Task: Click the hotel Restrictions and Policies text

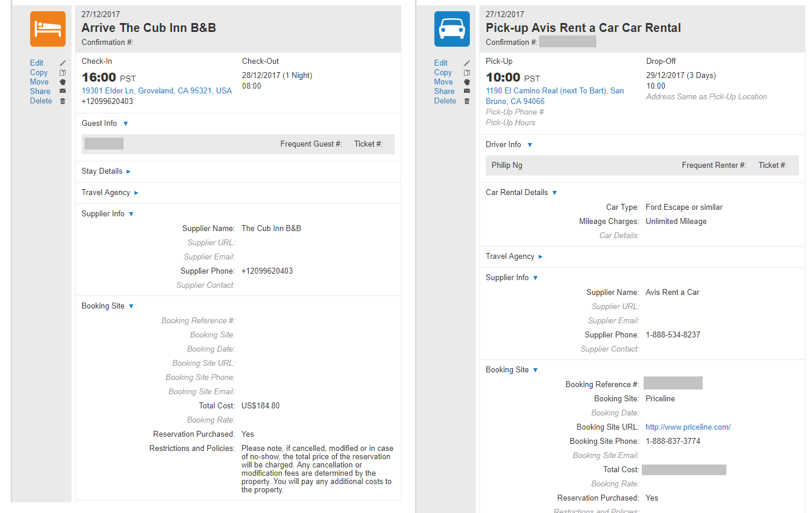Action: (317, 469)
